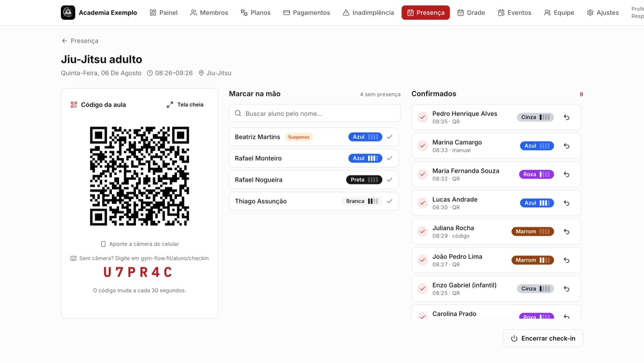644x363 pixels.
Task: Click confirmed check icon for Lucas Andrade
Action: 422,203
